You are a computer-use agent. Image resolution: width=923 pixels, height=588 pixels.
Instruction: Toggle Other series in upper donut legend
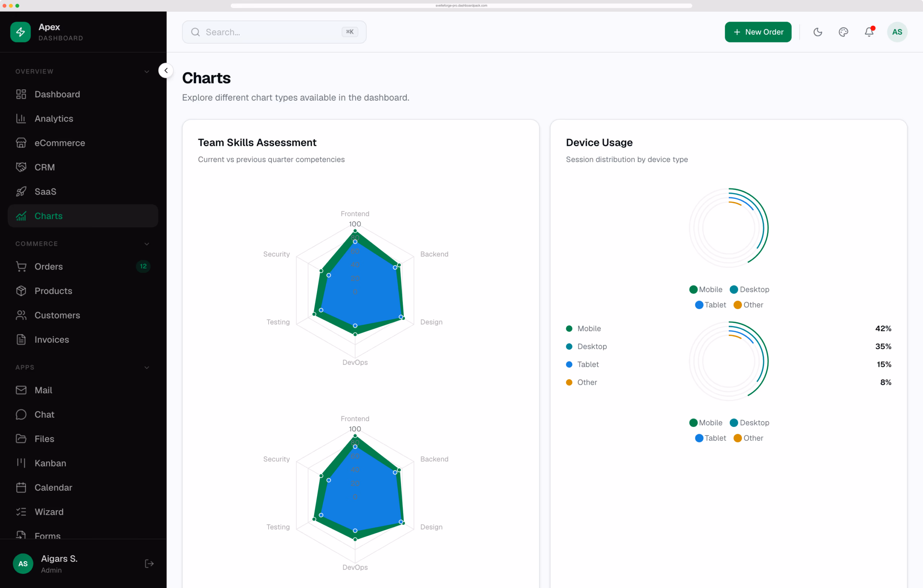click(x=748, y=305)
